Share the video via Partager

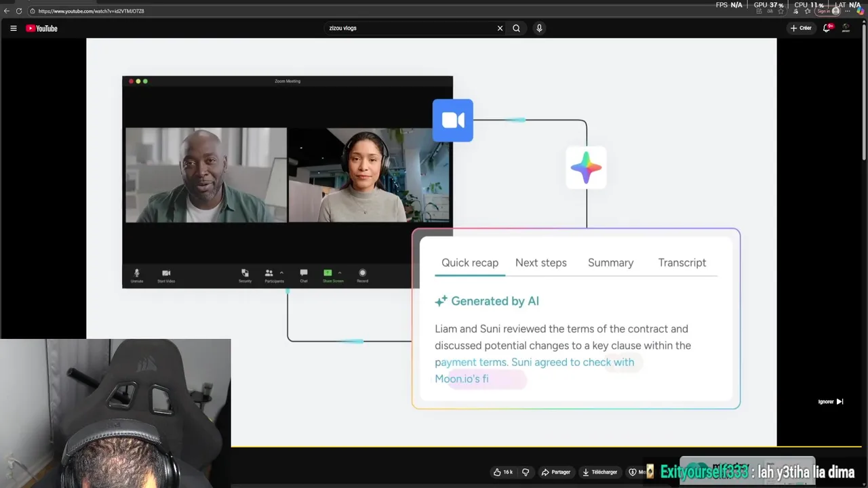(556, 472)
